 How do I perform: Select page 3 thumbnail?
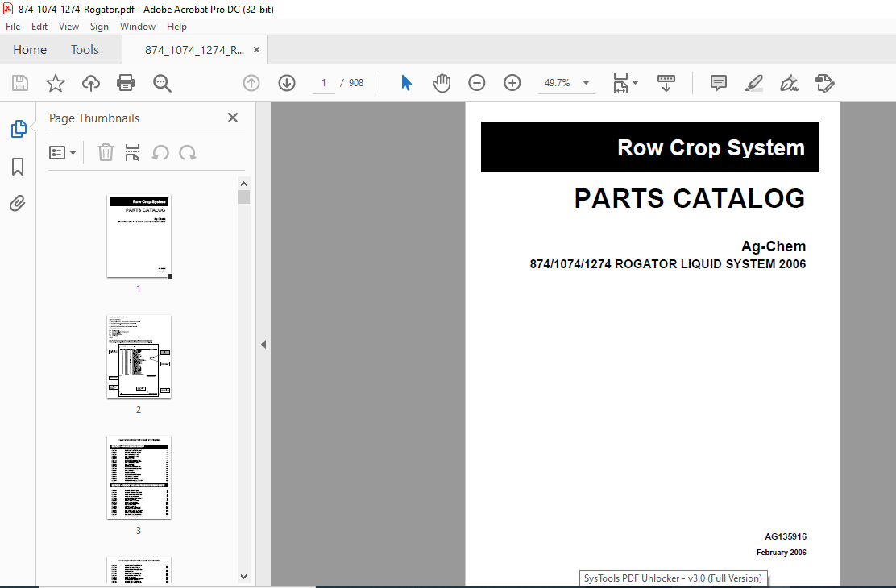(x=139, y=478)
